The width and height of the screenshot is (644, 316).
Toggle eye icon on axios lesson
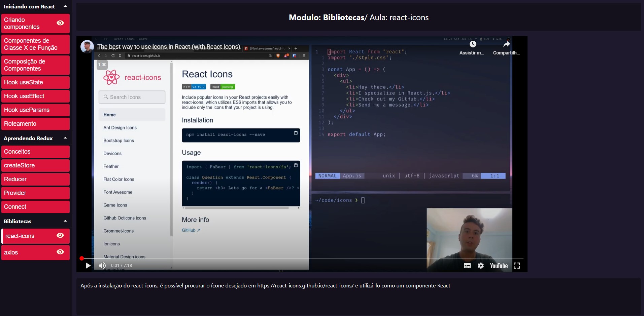[60, 252]
